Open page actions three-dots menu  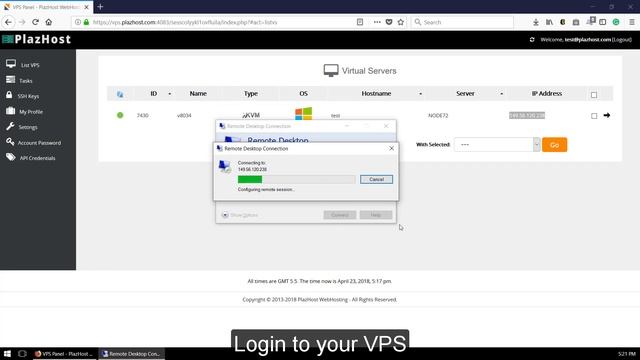coord(377,22)
